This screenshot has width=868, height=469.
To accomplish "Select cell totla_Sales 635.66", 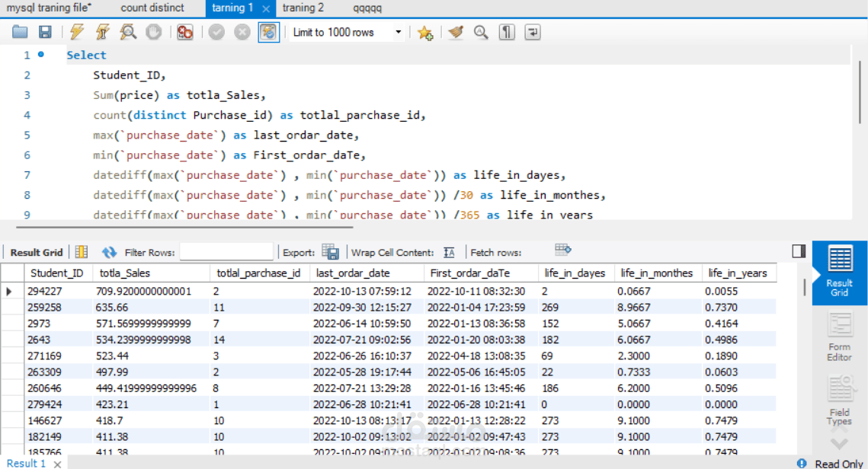I will tap(151, 307).
